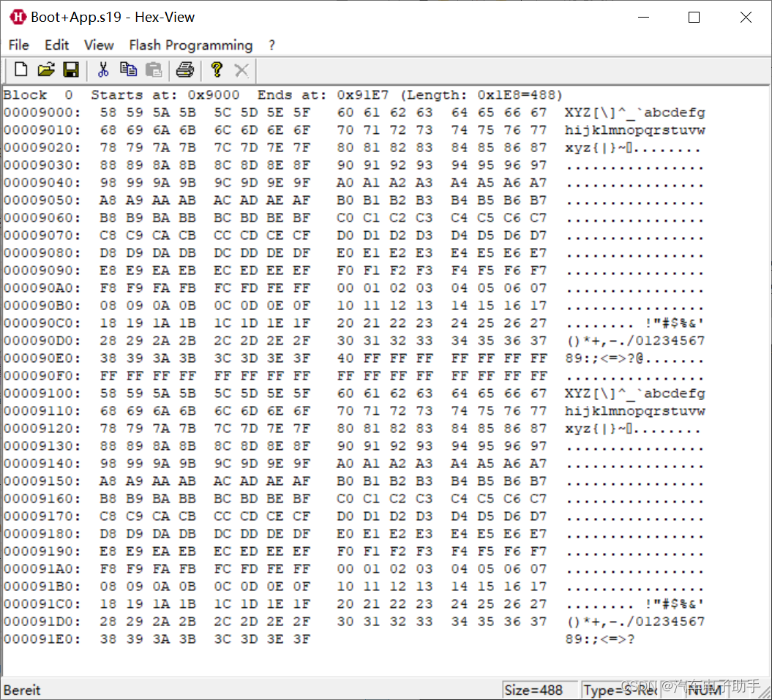
Task: Minimize the Hex-View window
Action: (643, 18)
